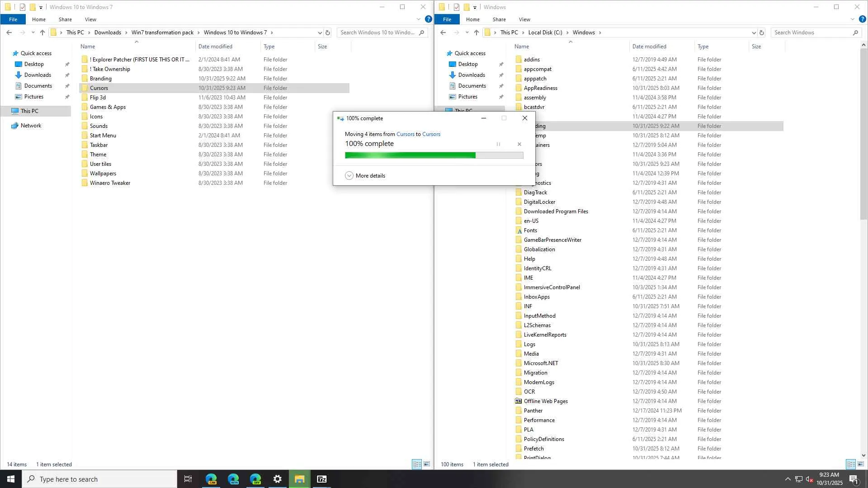The width and height of the screenshot is (868, 488).
Task: Switch right window to large icons view
Action: point(861,464)
